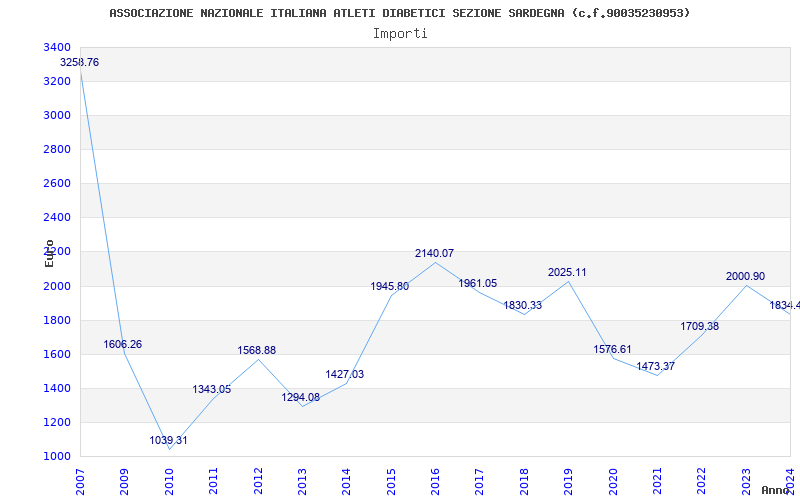
Task: Click the 2015 x-axis year label
Action: click(391, 482)
